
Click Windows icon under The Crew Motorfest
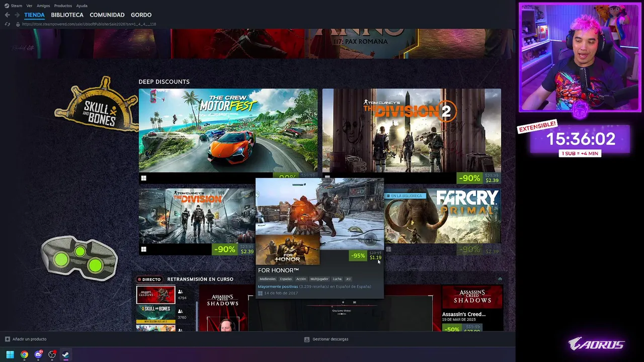pos(143,178)
